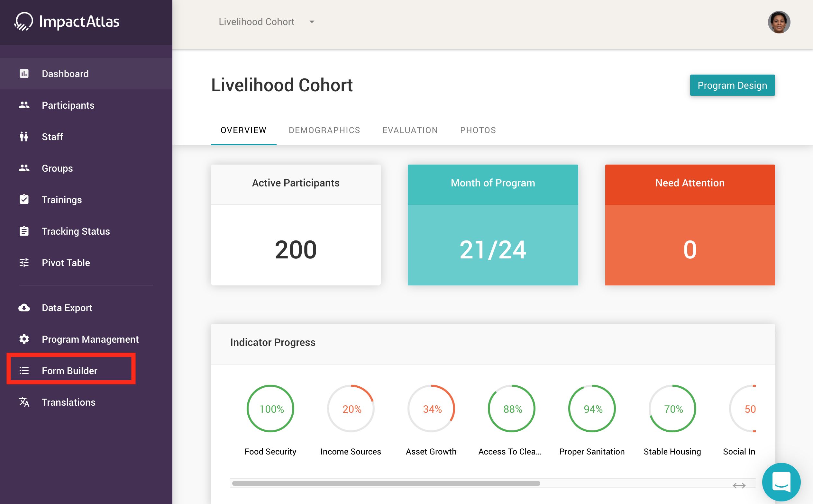Click the Program Management gear icon
The image size is (813, 504).
point(24,339)
